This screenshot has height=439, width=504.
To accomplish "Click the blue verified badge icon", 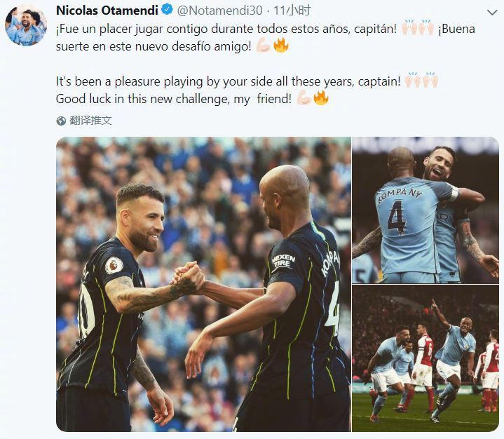I will pos(167,10).
